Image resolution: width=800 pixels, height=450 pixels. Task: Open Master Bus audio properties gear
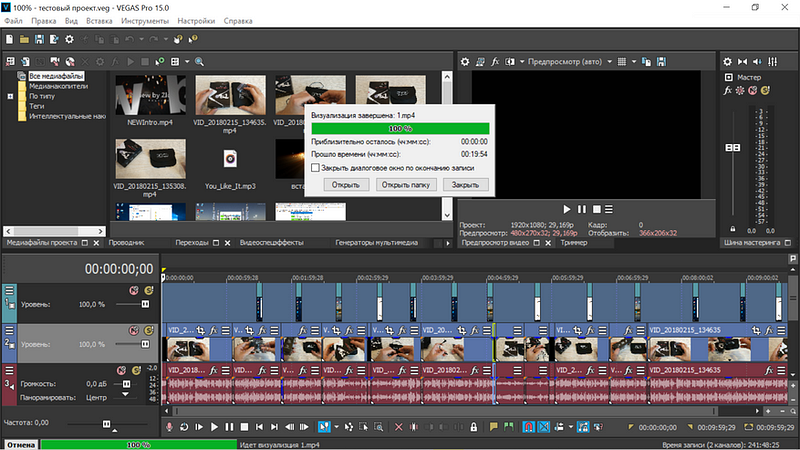[x=728, y=62]
